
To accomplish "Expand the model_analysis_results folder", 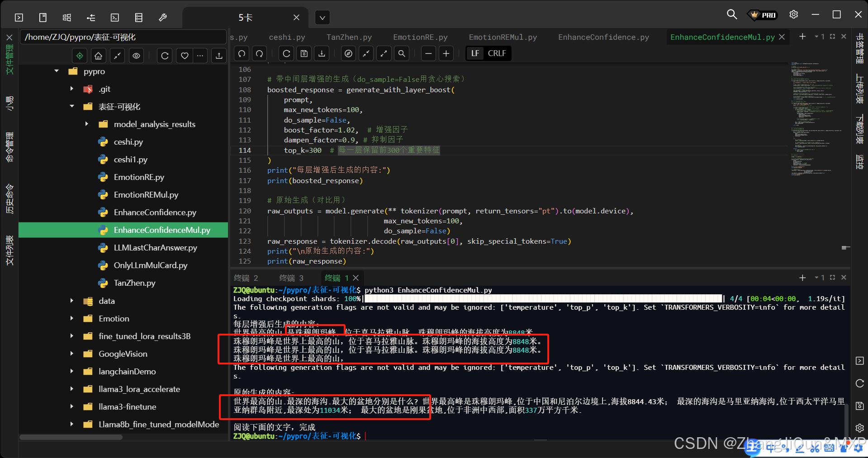I will click(x=87, y=124).
